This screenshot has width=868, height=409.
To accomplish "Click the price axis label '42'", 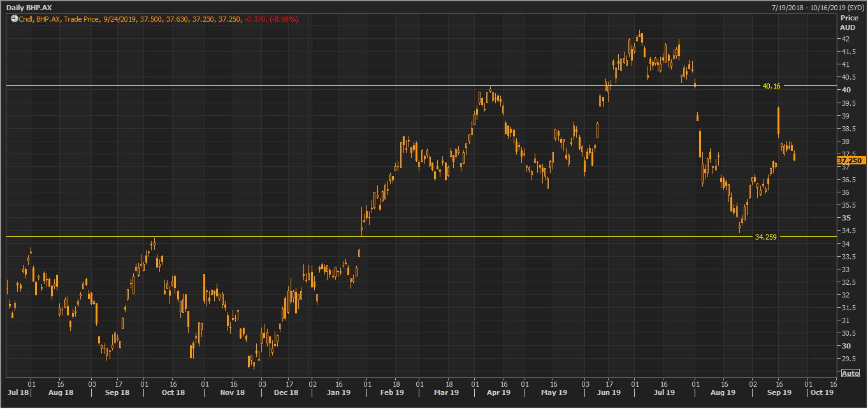I will coord(845,39).
